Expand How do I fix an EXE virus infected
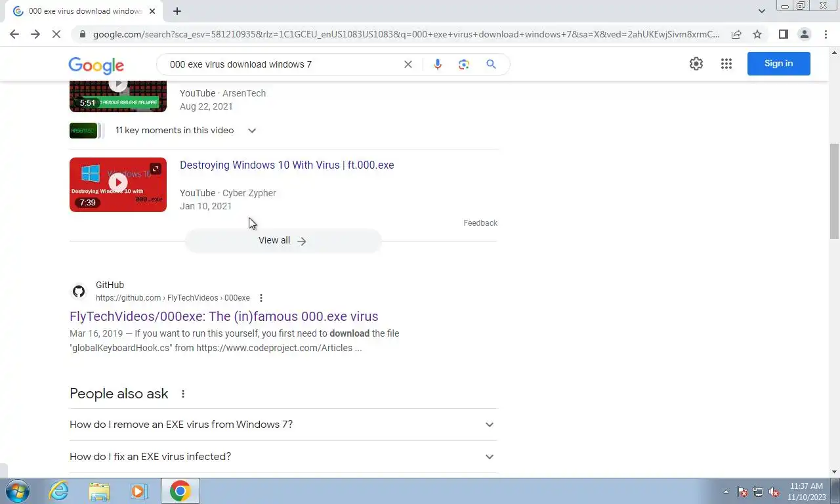Screen dimensions: 840x504 283,457
